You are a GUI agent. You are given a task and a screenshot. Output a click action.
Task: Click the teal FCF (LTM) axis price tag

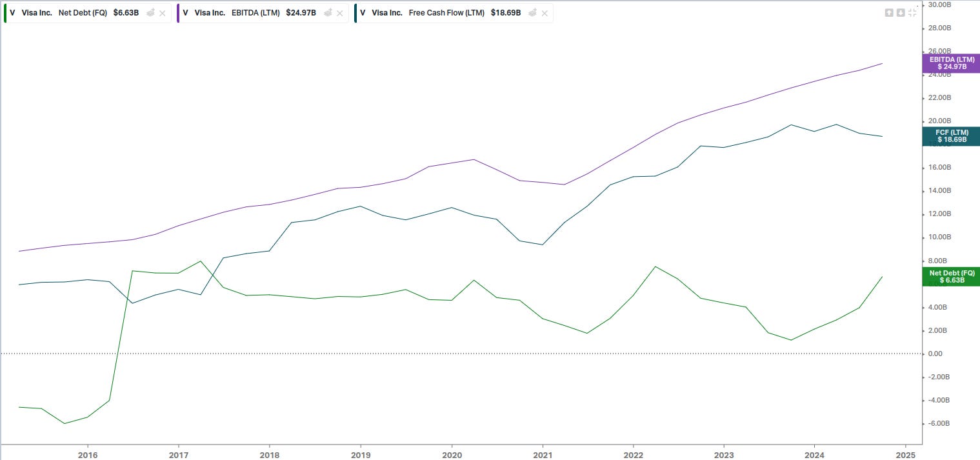click(x=952, y=136)
